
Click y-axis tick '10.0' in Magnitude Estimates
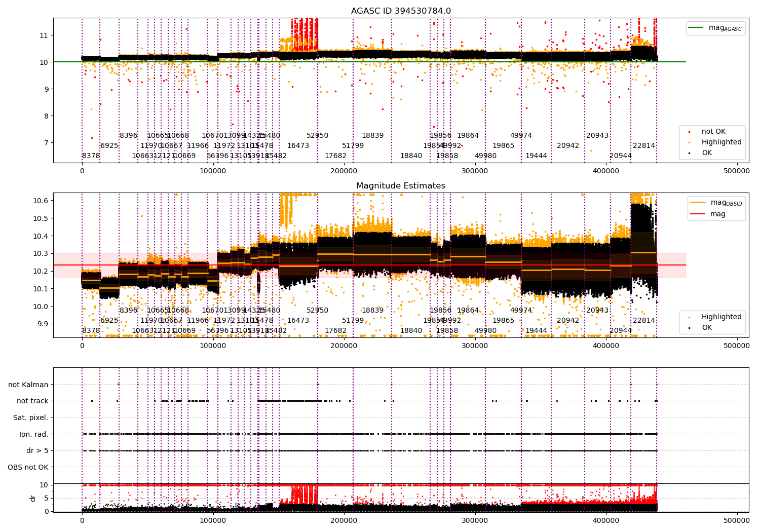coord(42,307)
